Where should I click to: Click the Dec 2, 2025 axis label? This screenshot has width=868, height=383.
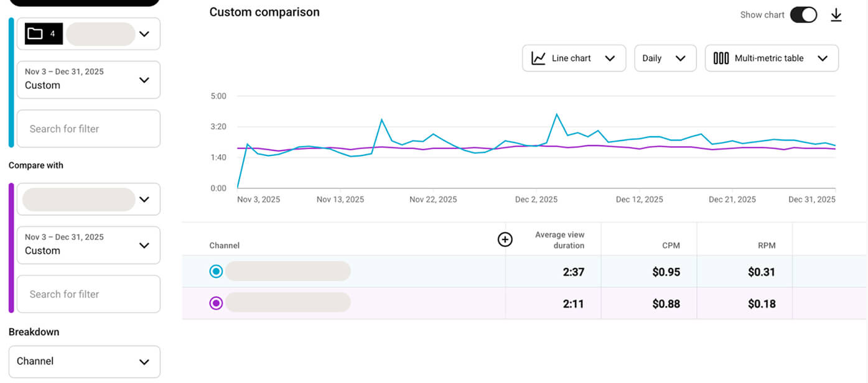coord(536,200)
